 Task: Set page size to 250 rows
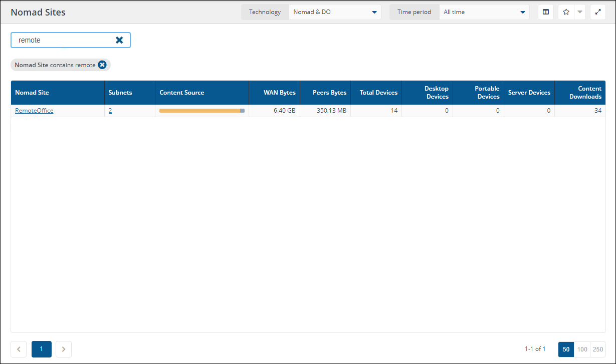[x=598, y=349]
